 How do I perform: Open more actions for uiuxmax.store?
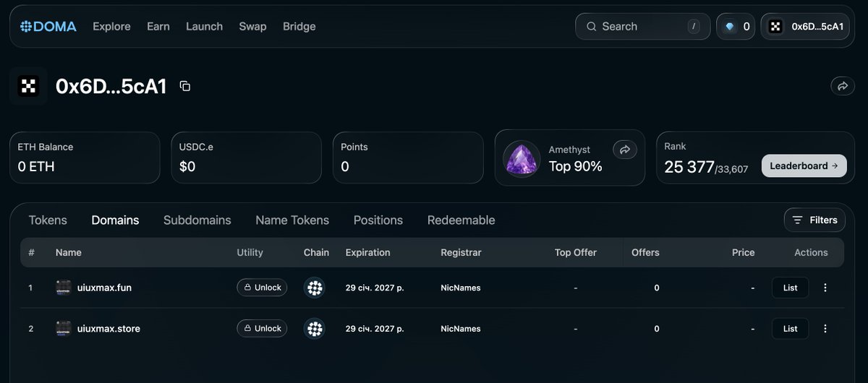825,329
